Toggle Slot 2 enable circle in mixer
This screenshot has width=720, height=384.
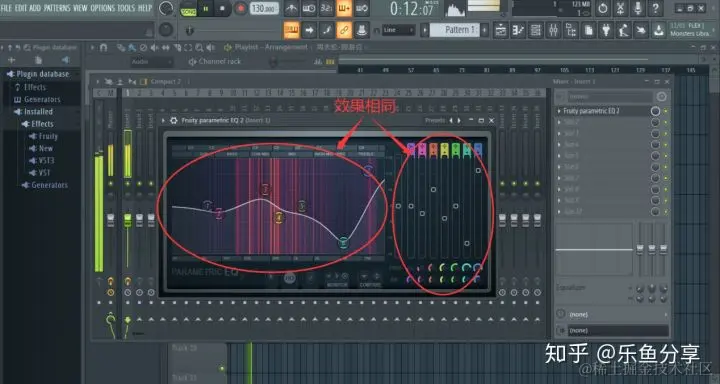[x=655, y=122]
